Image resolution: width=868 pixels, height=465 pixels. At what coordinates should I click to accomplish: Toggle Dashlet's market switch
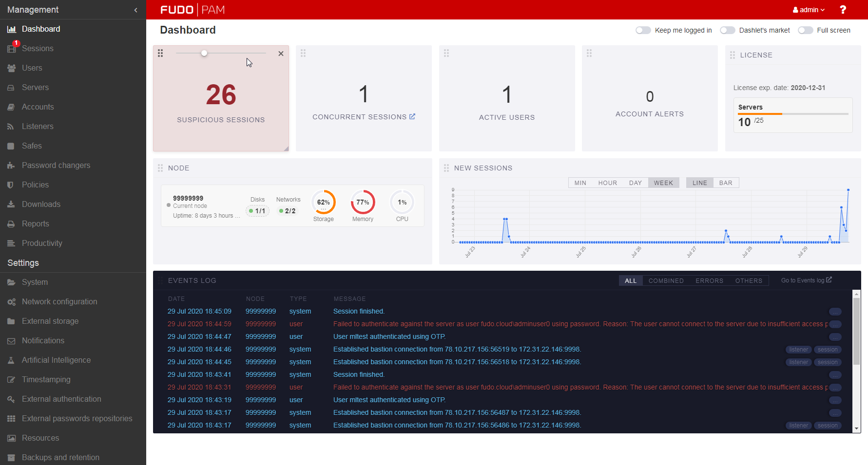point(728,30)
